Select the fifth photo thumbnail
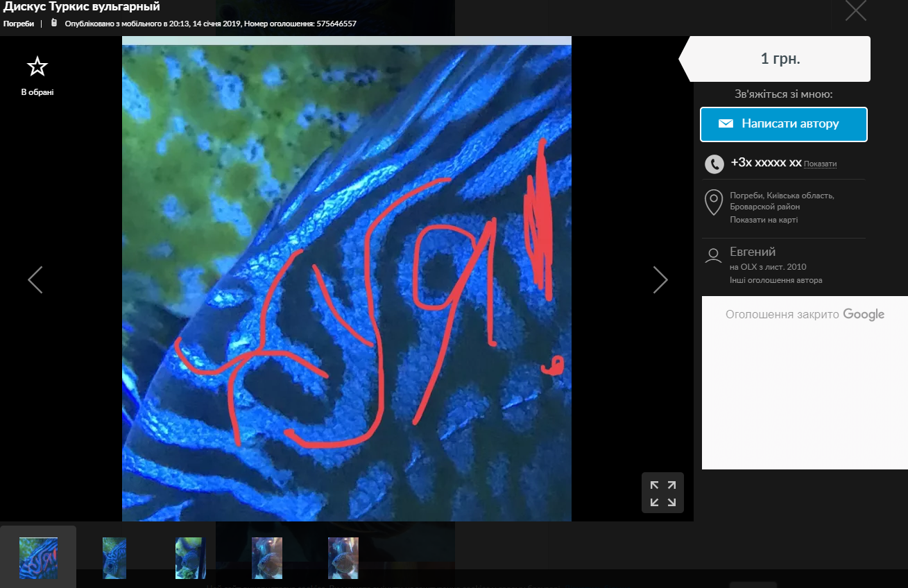Viewport: 908px width, 588px height. 343,557
